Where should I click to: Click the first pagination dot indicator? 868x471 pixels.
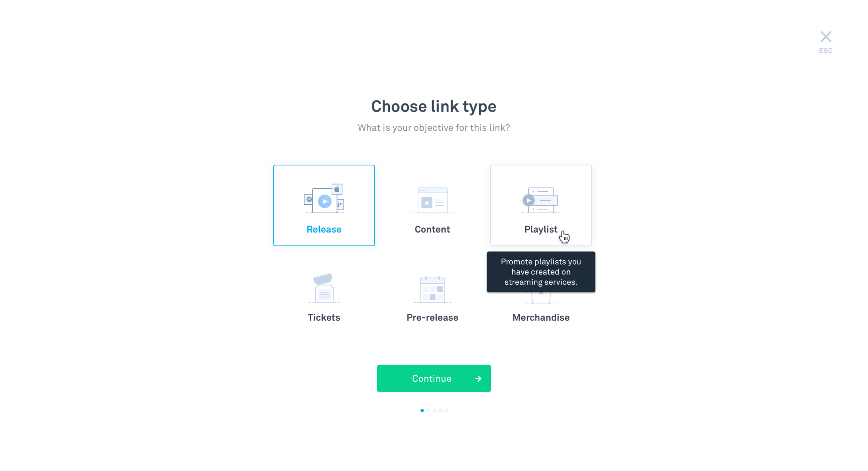pos(422,411)
